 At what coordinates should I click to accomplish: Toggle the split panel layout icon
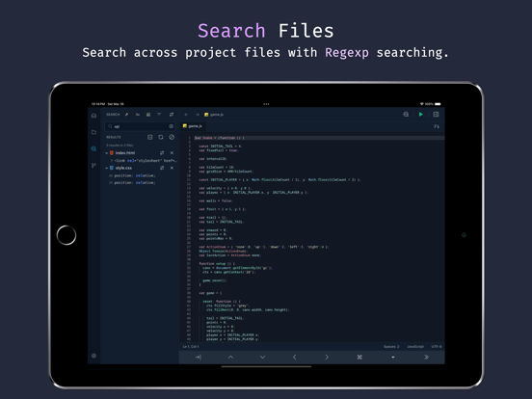pos(436,115)
